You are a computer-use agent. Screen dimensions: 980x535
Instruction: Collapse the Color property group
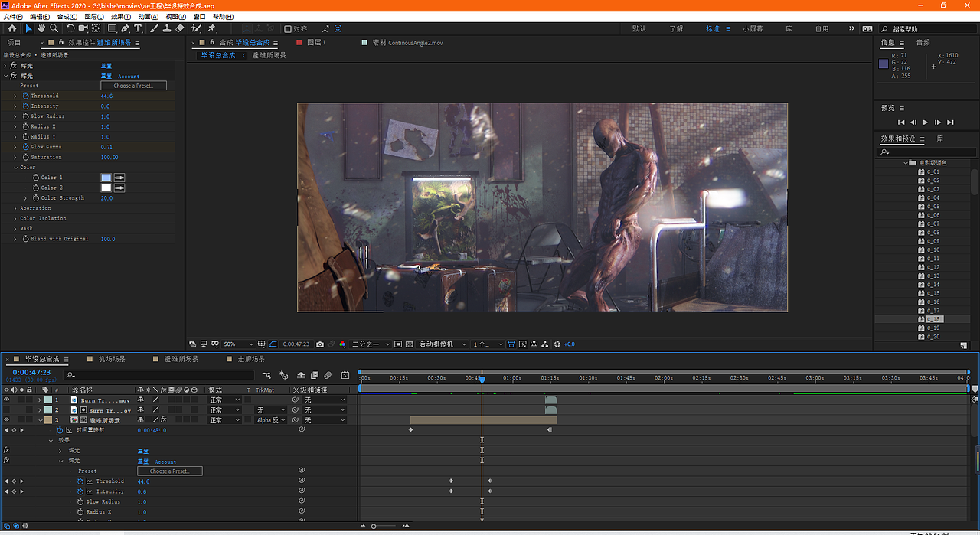point(15,167)
